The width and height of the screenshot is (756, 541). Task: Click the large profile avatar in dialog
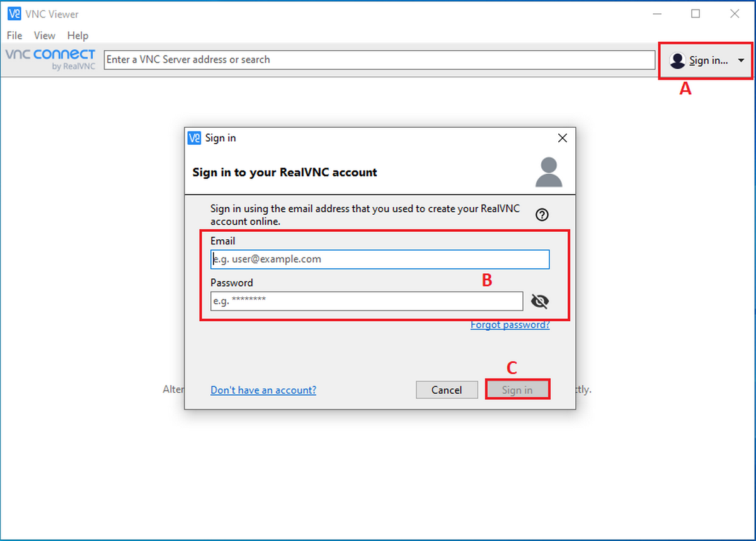click(x=548, y=172)
